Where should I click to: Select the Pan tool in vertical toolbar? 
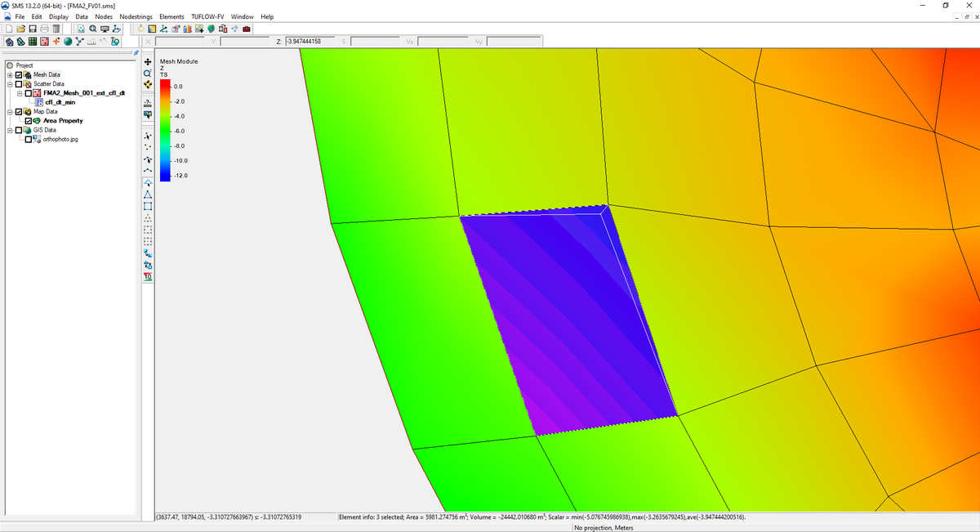[148, 61]
